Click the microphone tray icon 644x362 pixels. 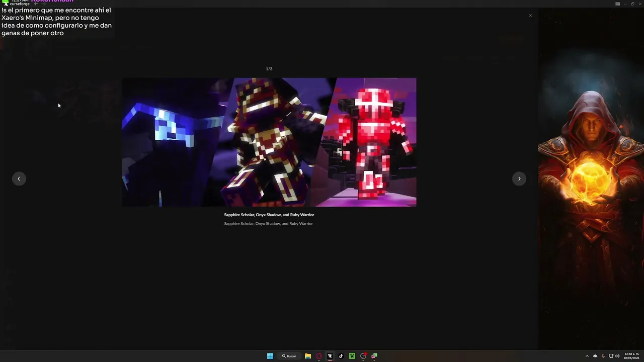click(x=603, y=356)
